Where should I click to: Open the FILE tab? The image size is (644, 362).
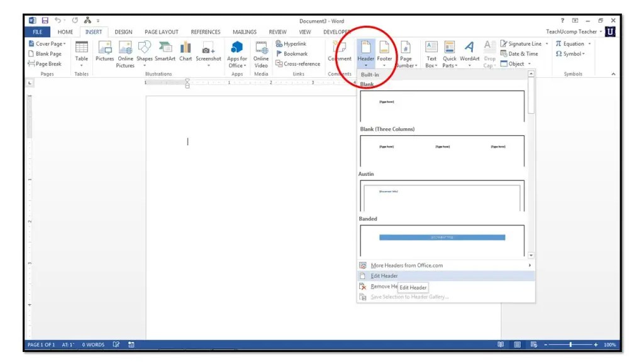coord(37,32)
